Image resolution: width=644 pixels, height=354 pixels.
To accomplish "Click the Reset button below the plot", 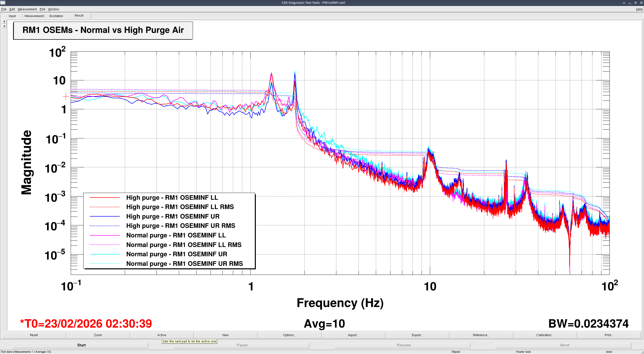I will pos(34,335).
